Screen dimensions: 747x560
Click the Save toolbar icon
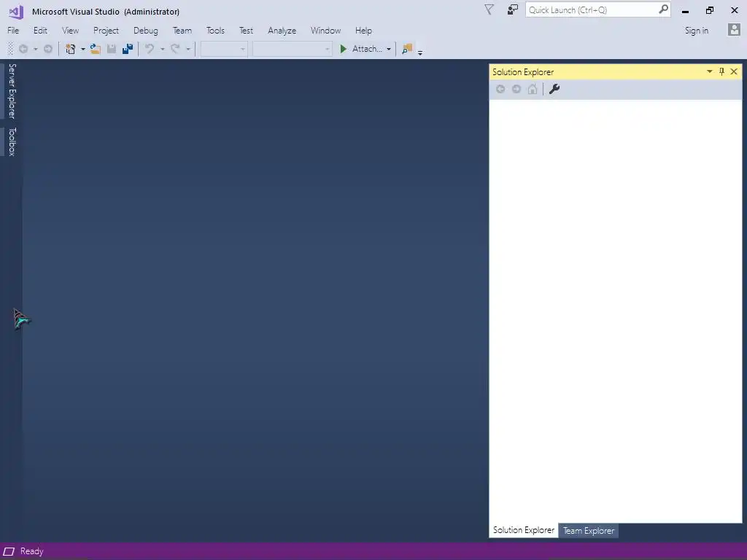coord(112,49)
